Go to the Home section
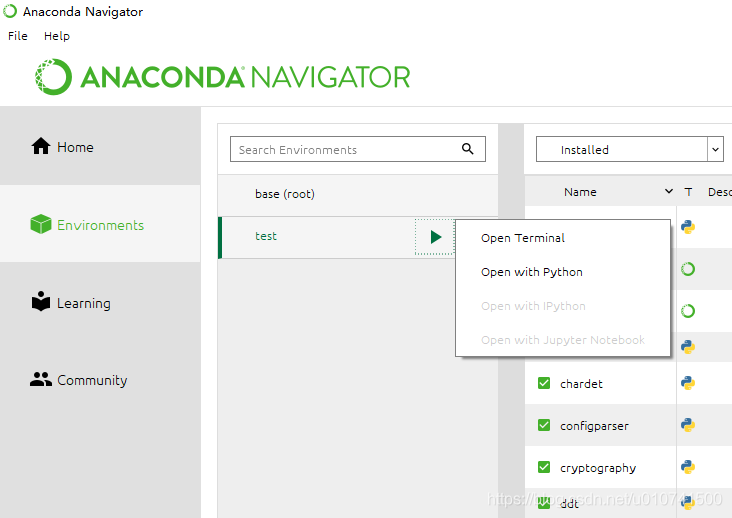 (x=100, y=147)
